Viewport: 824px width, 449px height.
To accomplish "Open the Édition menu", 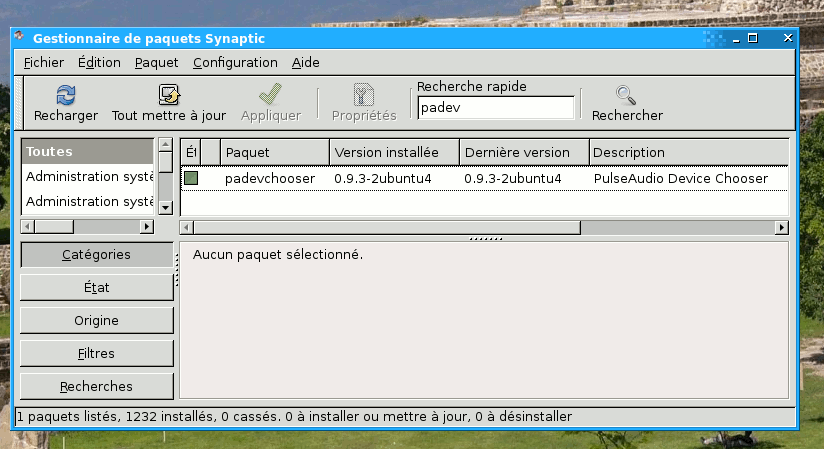I will point(99,63).
